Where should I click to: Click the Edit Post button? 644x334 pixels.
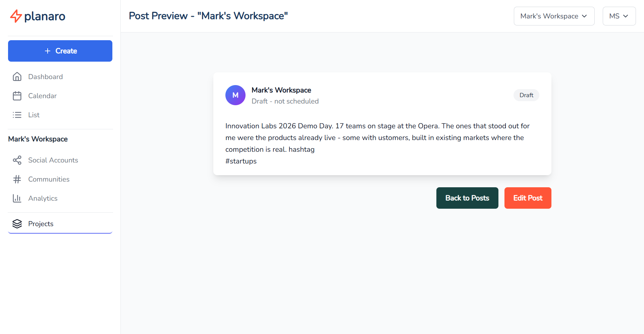(528, 198)
